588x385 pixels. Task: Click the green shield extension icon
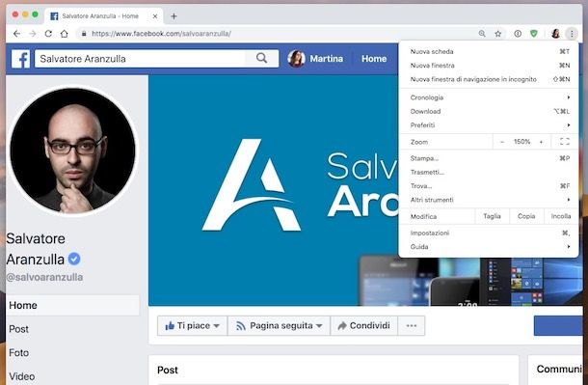pyautogui.click(x=534, y=34)
